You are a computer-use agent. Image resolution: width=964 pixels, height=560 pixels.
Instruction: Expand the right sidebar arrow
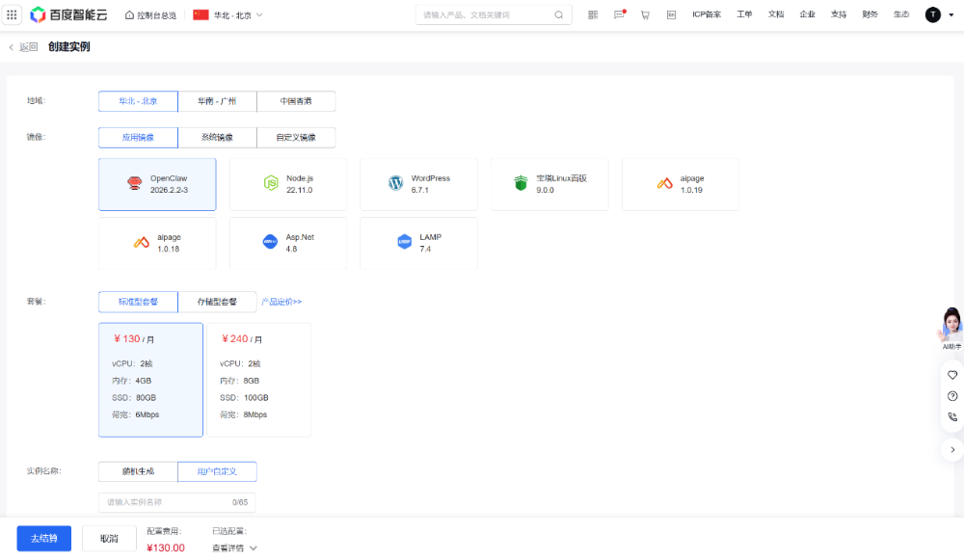[x=952, y=449]
